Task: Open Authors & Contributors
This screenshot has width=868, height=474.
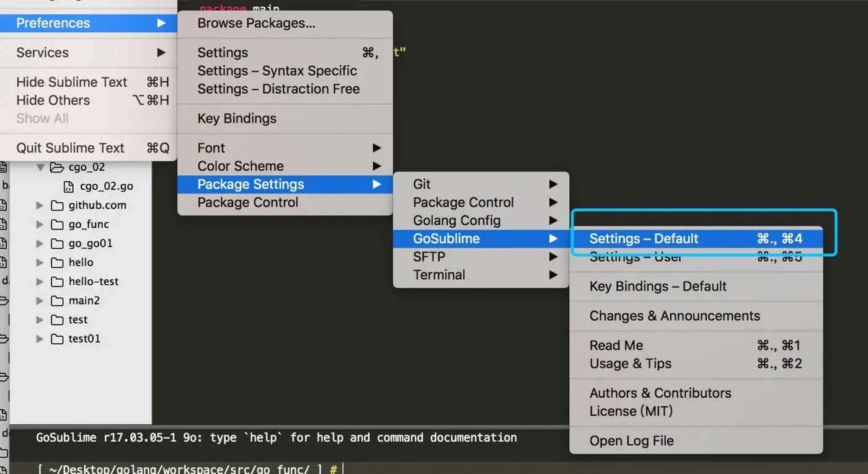Action: pos(696,393)
